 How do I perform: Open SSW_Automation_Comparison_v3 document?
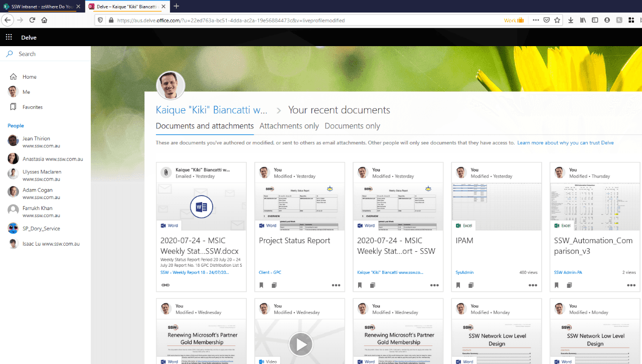pos(593,246)
